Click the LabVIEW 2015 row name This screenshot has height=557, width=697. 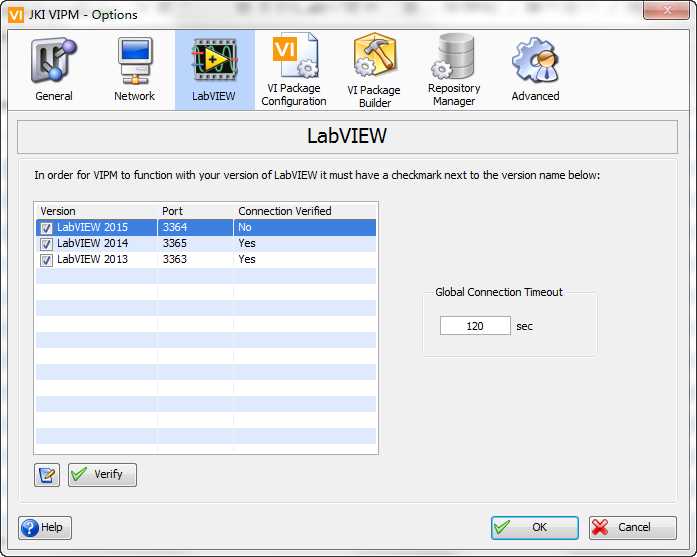point(92,227)
